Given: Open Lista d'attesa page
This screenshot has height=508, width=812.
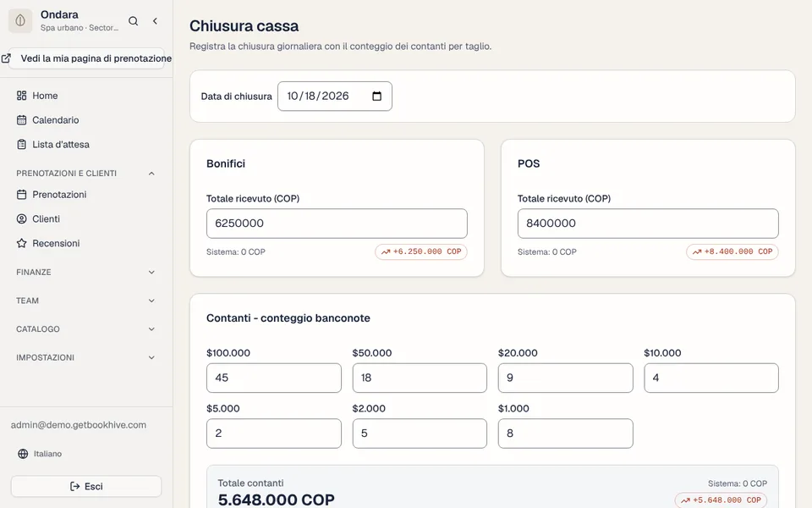Looking at the screenshot, I should pos(86,144).
